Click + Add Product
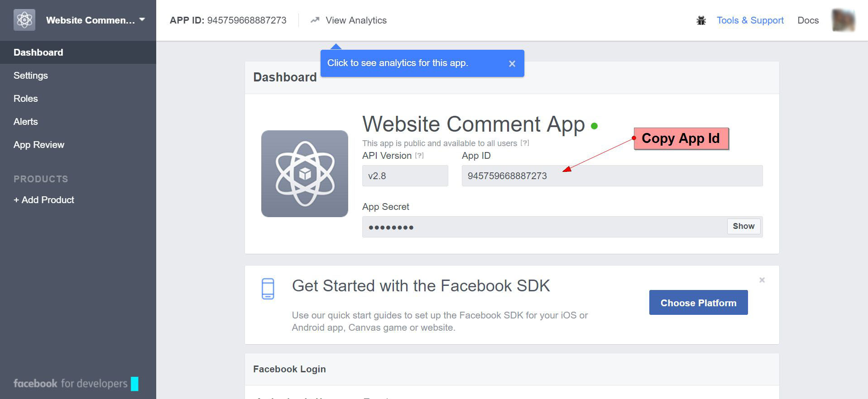 coord(44,200)
